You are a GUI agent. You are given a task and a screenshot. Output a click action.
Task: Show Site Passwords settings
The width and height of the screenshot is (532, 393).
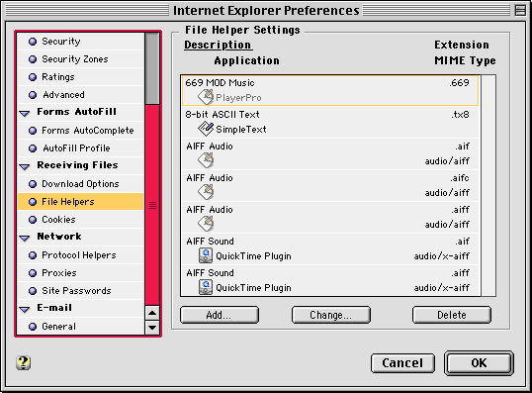click(81, 291)
